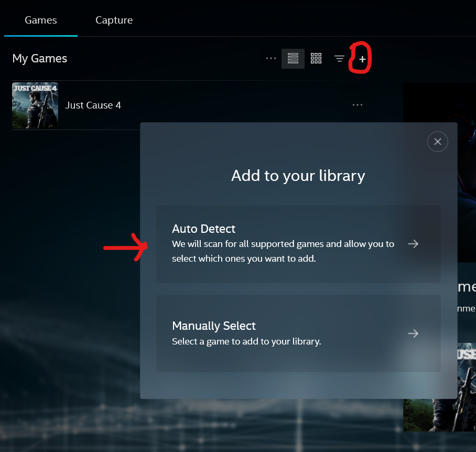Toggle the library layout to list view
This screenshot has height=452, width=476.
(x=293, y=58)
